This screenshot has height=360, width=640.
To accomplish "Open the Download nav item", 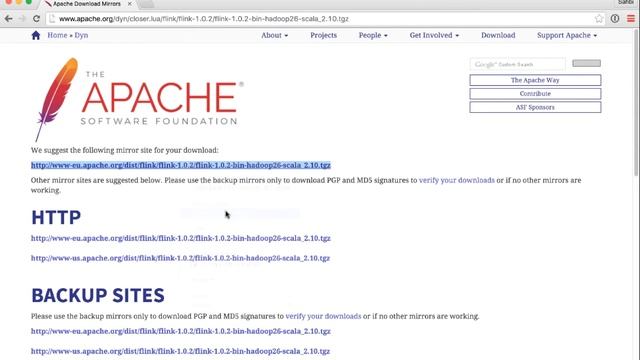I will 498,35.
